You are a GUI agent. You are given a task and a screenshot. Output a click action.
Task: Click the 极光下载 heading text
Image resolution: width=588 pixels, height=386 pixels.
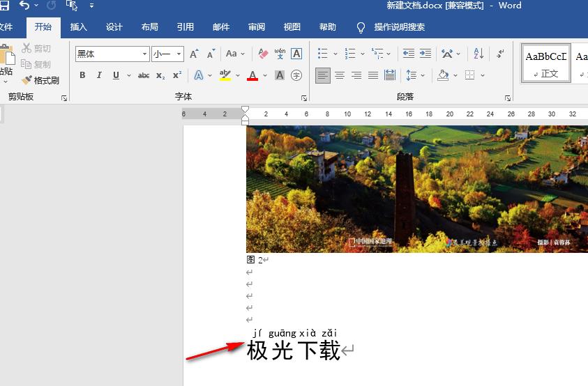coord(293,350)
